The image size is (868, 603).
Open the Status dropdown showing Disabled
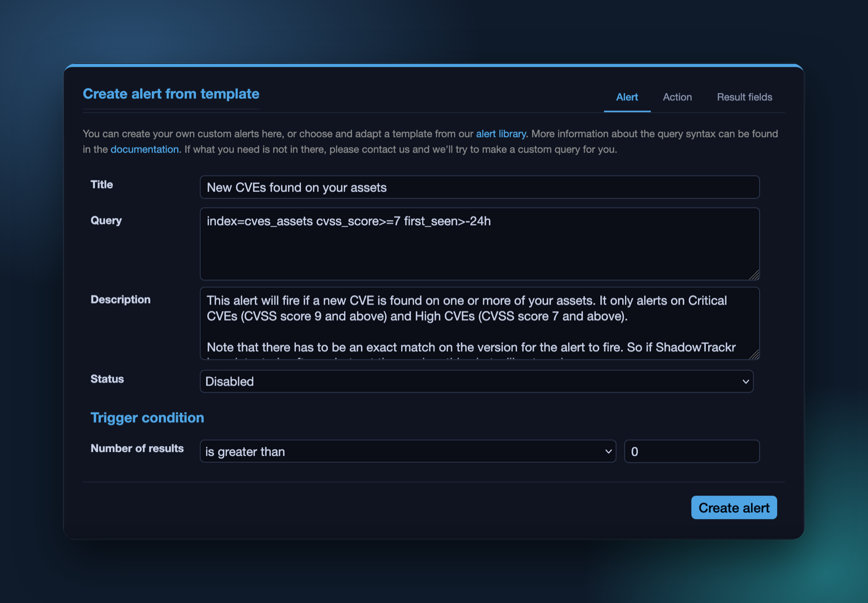[x=476, y=381]
